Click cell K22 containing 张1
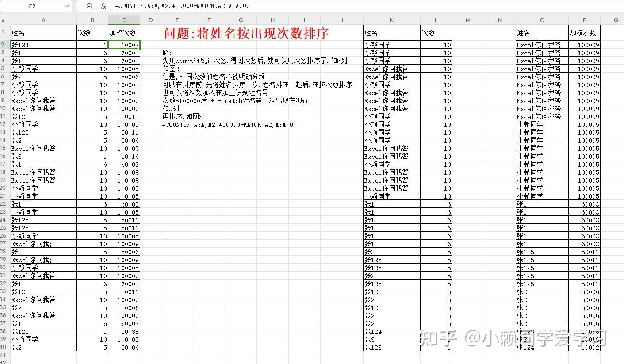This screenshot has height=364, width=624. pos(392,204)
